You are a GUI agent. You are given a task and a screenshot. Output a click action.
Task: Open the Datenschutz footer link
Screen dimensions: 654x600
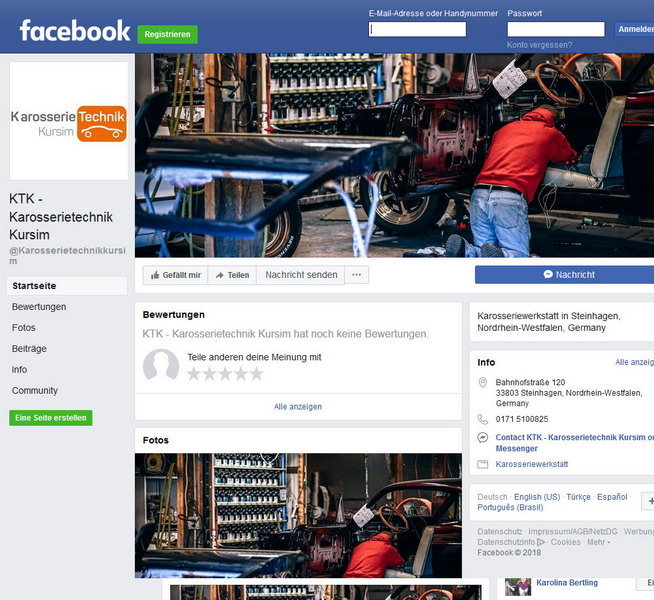pos(500,532)
